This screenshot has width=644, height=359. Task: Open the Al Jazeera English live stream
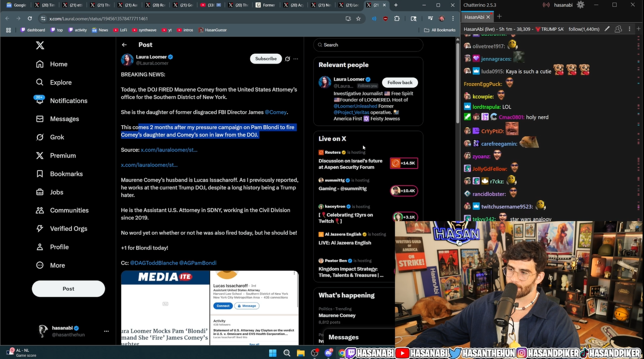tap(345, 243)
